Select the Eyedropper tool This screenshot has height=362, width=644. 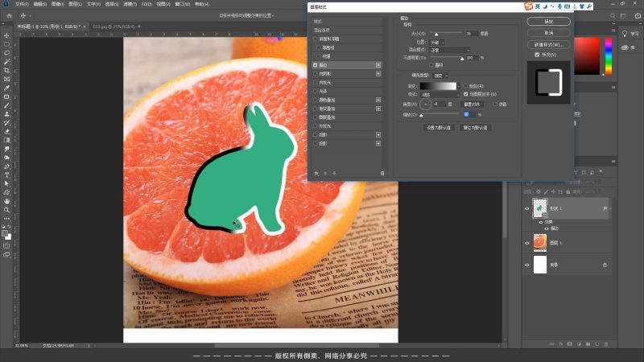[x=6, y=88]
